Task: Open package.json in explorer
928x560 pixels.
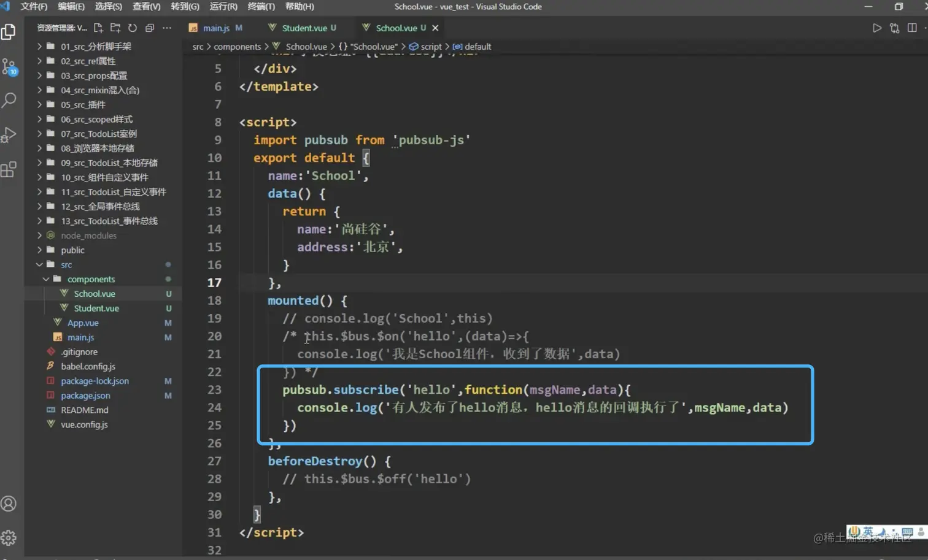Action: (x=85, y=396)
